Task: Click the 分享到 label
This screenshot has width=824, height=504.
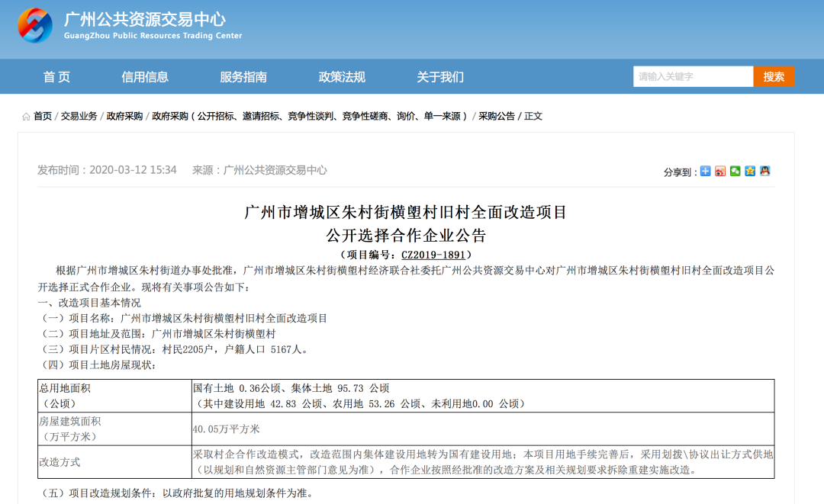Action: coord(680,172)
